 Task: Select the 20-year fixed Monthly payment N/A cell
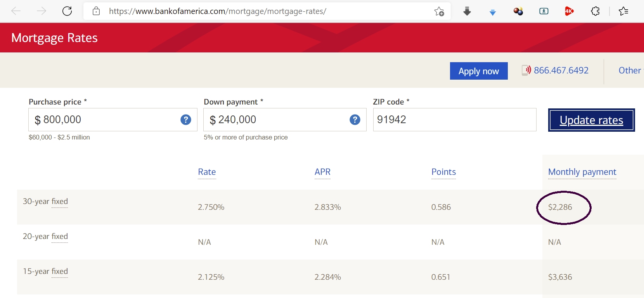555,242
